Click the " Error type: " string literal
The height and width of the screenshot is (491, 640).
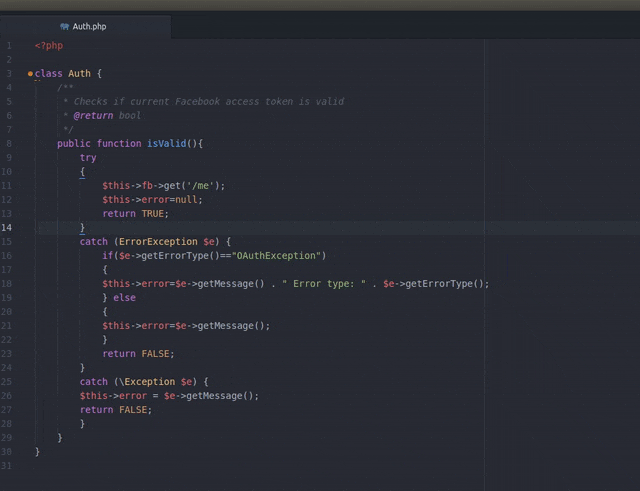coord(324,284)
